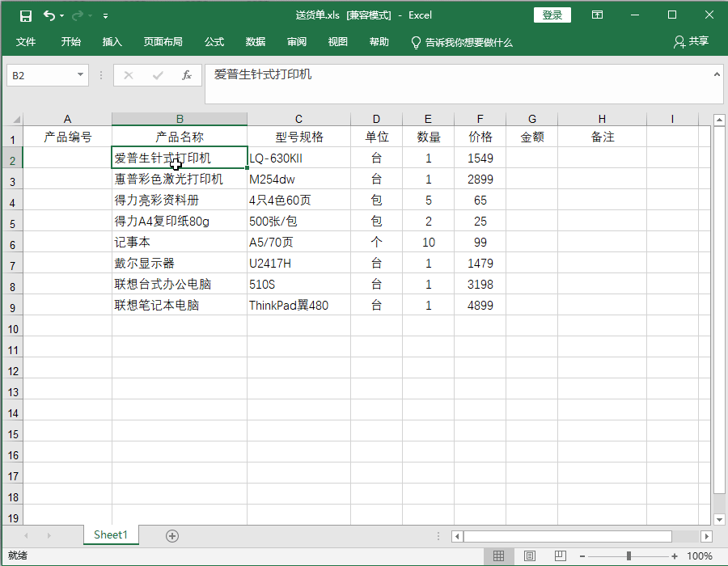Open the 数据 ribbon tab
This screenshot has width=728, height=566.
256,42
